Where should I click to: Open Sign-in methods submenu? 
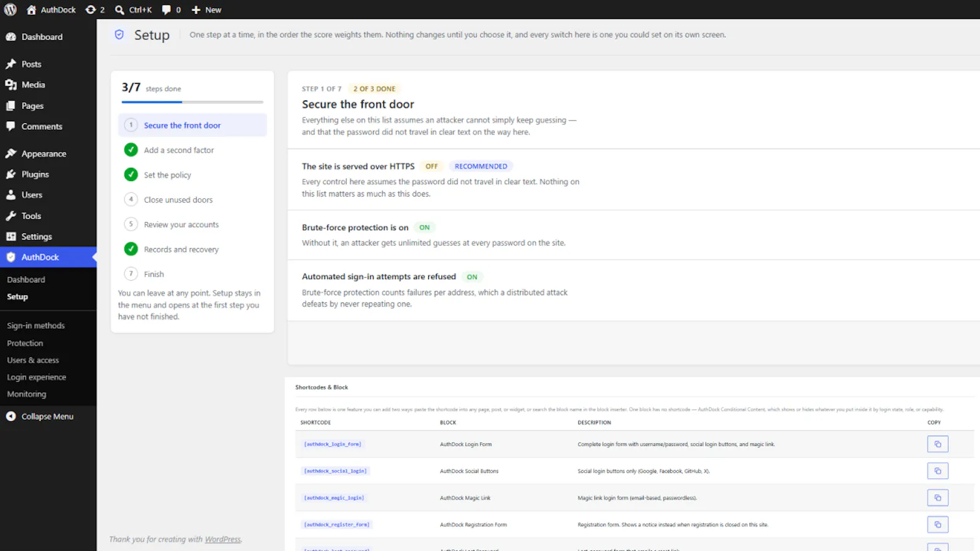36,326
